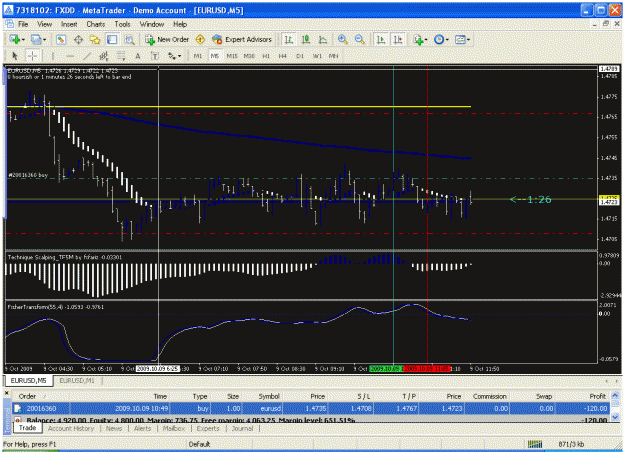Screen dimensions: 625x452
Task: Open the Strategy Tester magnifier icon
Action: tap(129, 39)
